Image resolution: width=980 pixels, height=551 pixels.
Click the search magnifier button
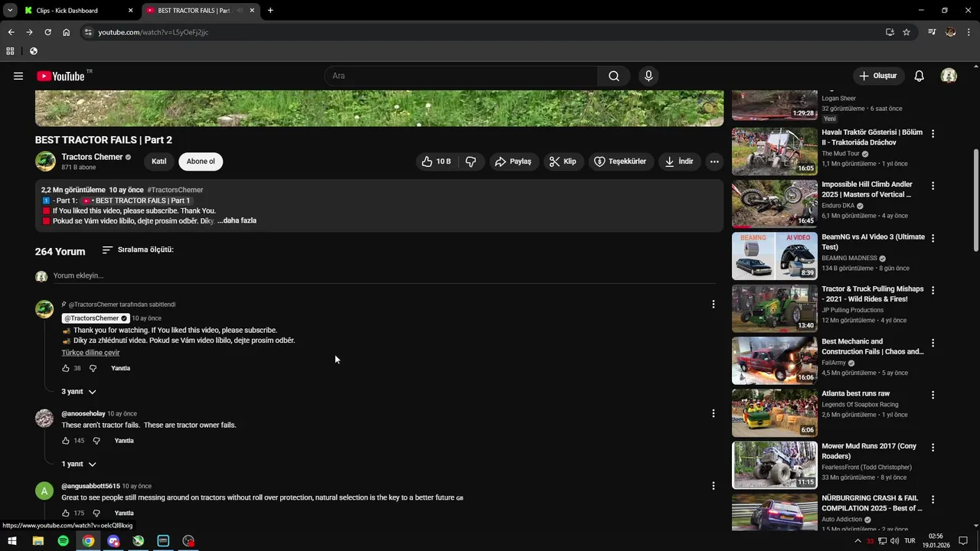coord(614,76)
